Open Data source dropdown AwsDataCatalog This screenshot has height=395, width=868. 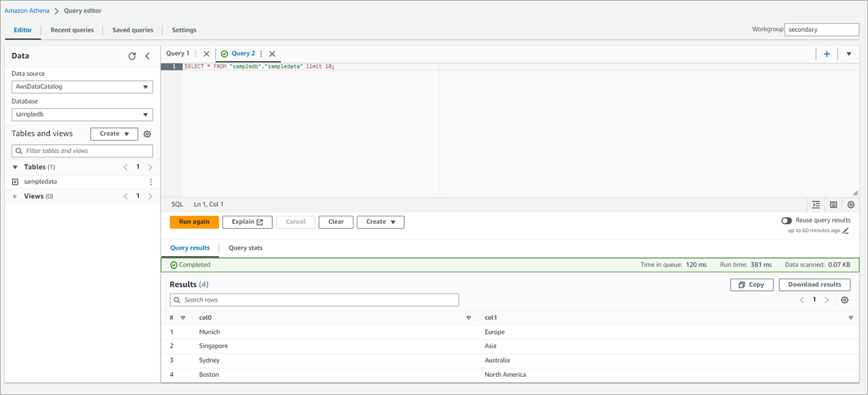(x=82, y=87)
